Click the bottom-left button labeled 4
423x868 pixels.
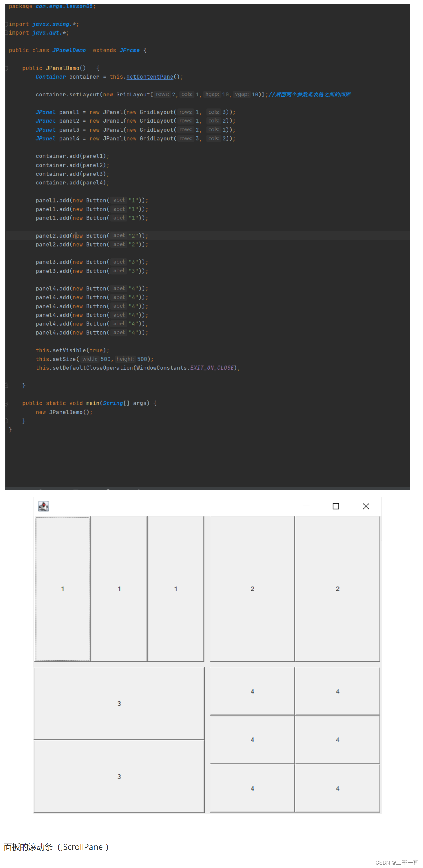point(252,789)
